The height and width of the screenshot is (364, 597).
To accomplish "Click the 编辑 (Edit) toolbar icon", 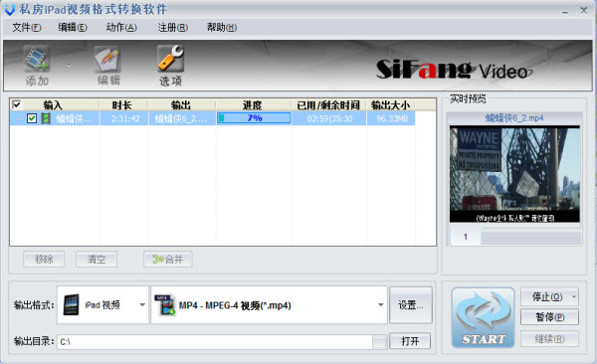I will 108,59.
